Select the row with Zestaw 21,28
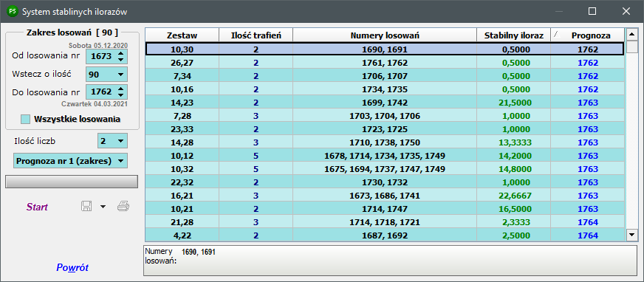This screenshot has width=644, height=282. [385, 222]
